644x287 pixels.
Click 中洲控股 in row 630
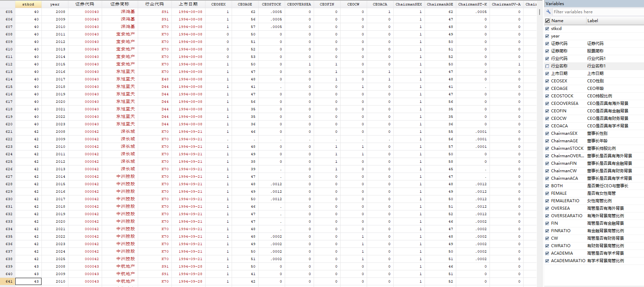tap(125, 199)
